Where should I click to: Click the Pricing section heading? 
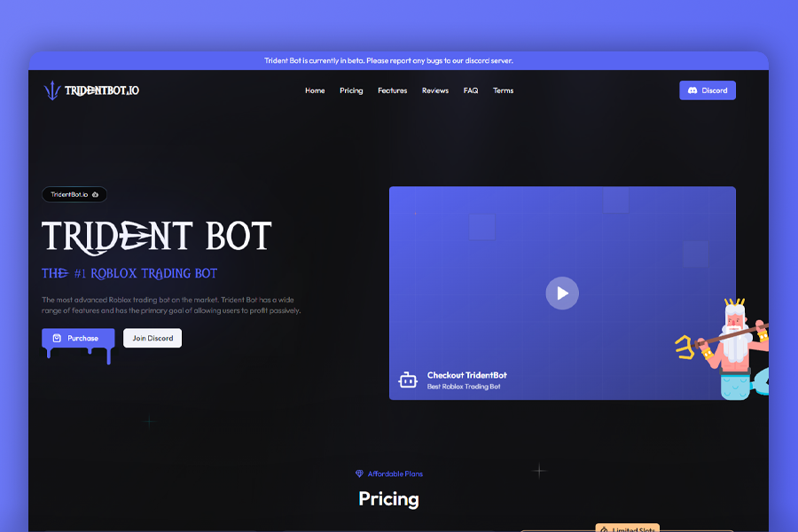click(389, 499)
